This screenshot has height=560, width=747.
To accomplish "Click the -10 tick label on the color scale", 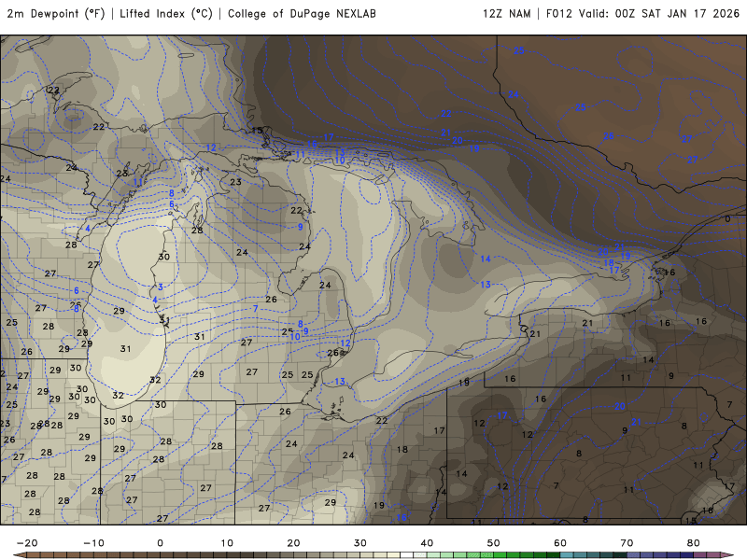I will 94,543.
